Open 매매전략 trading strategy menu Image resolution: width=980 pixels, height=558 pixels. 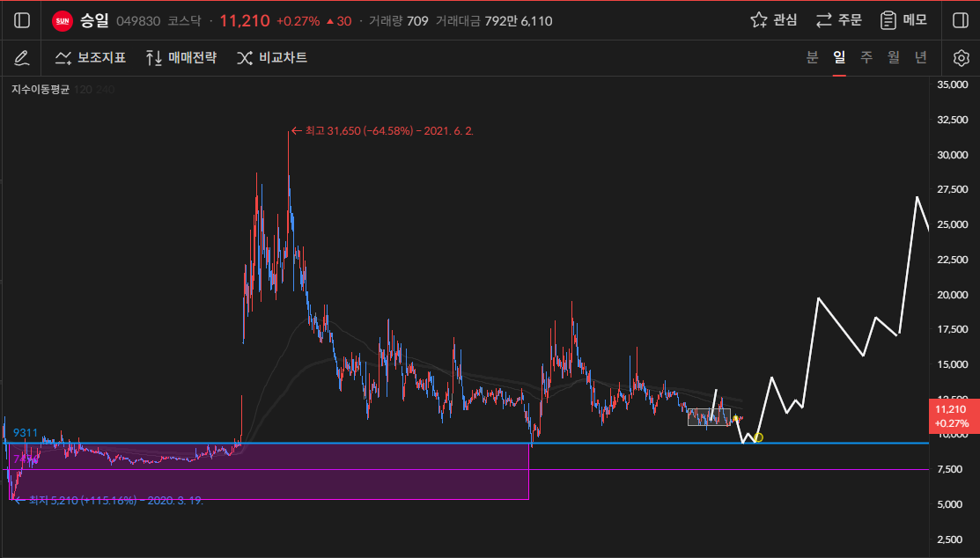pyautogui.click(x=181, y=57)
